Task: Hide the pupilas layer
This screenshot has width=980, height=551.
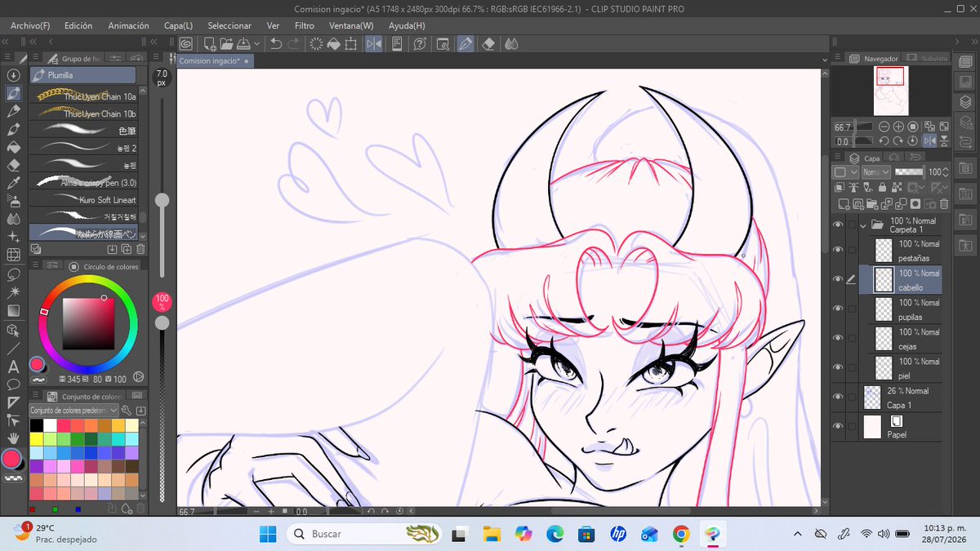Action: [837, 309]
